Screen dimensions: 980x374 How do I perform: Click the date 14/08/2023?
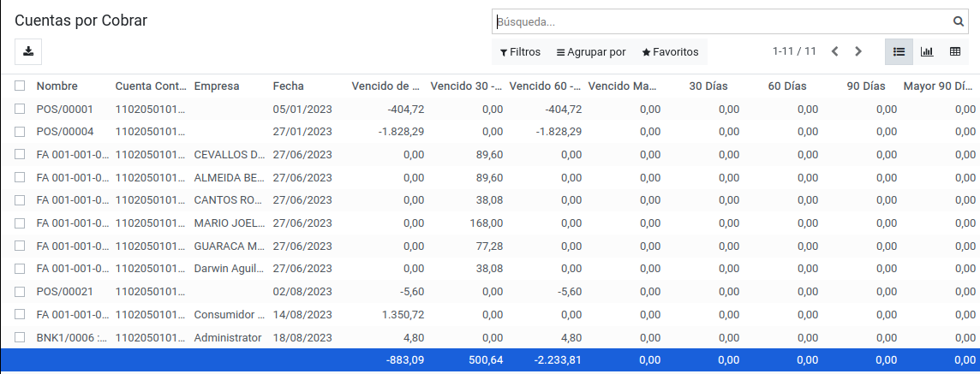coord(302,314)
